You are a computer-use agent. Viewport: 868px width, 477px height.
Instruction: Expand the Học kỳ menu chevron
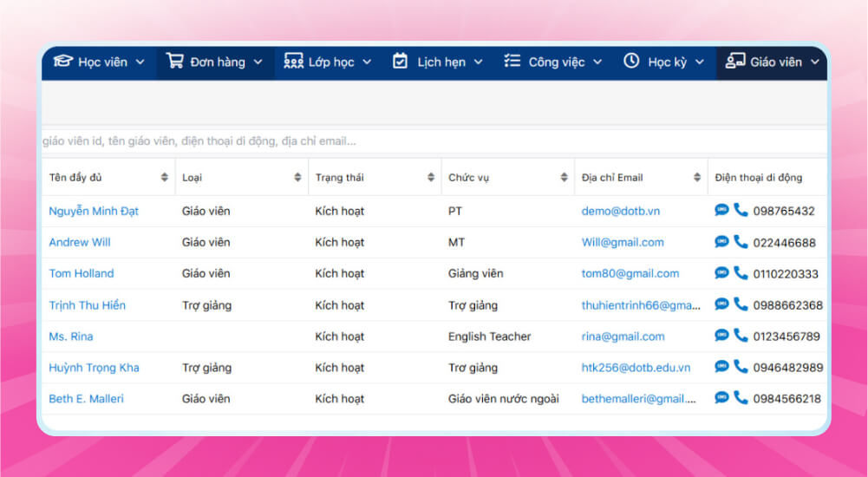coord(700,62)
